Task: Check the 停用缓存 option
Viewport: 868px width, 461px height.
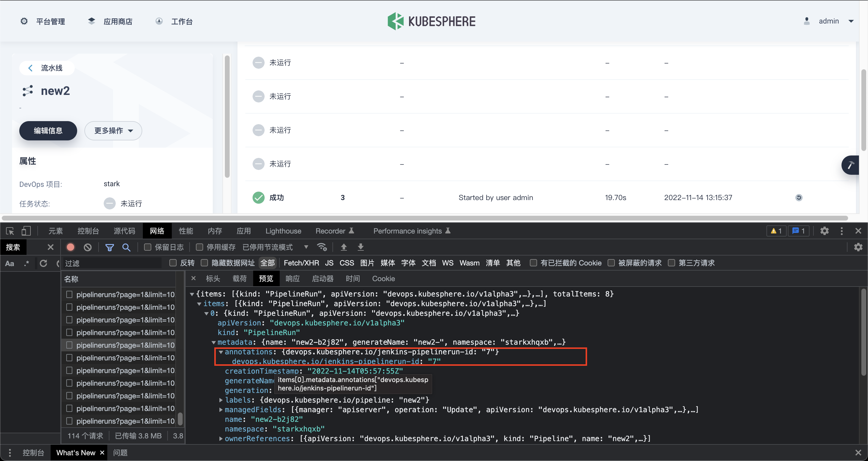Action: point(199,247)
